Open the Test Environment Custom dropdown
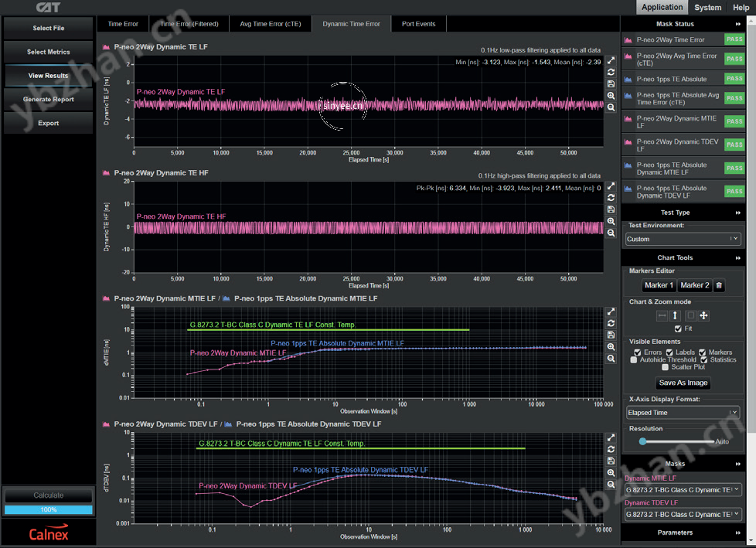 (683, 239)
